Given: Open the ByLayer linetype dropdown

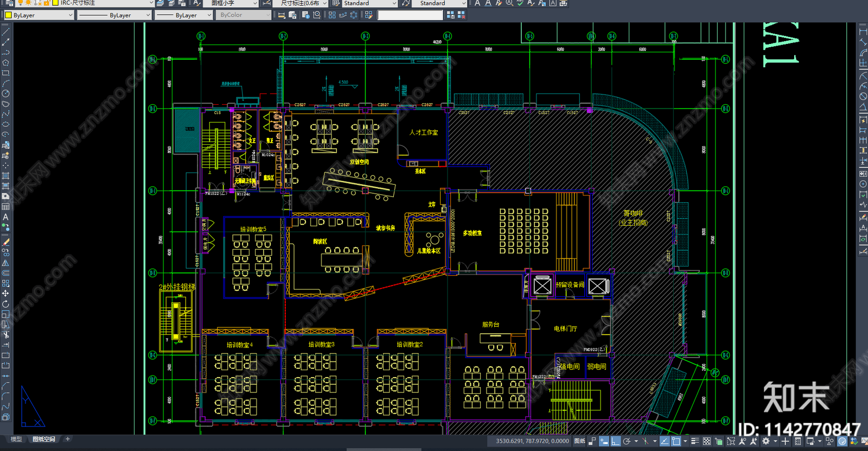Looking at the screenshot, I should click(114, 15).
